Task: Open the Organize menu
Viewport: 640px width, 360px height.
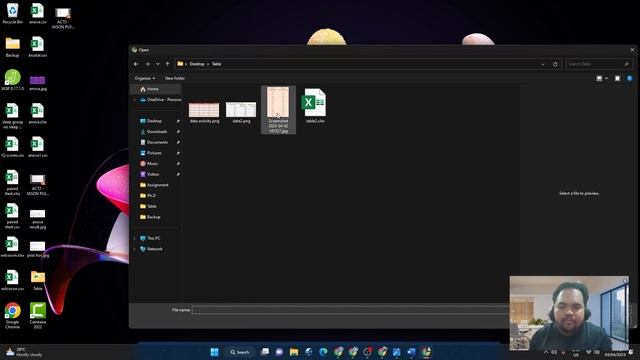Action: pyautogui.click(x=144, y=78)
